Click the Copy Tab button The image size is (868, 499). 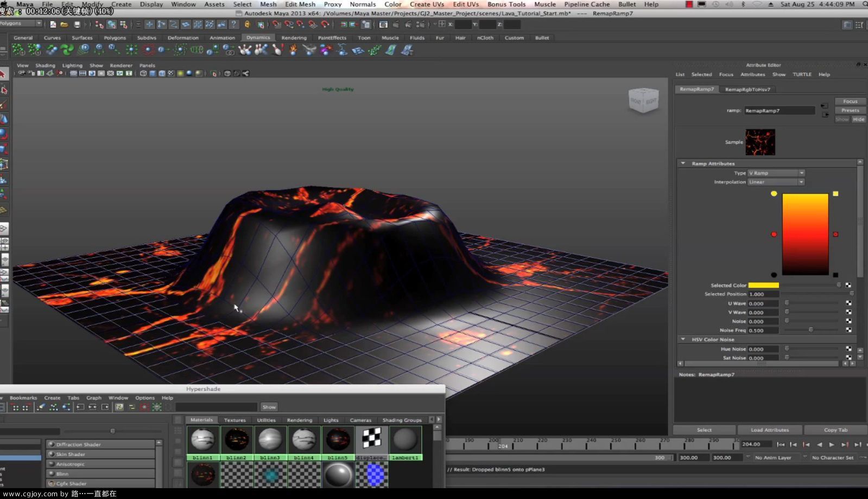[835, 430]
